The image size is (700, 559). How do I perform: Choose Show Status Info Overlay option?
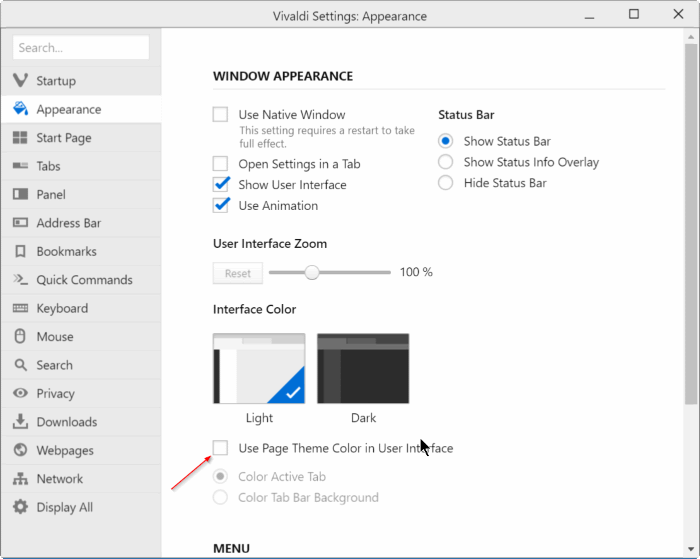445,162
